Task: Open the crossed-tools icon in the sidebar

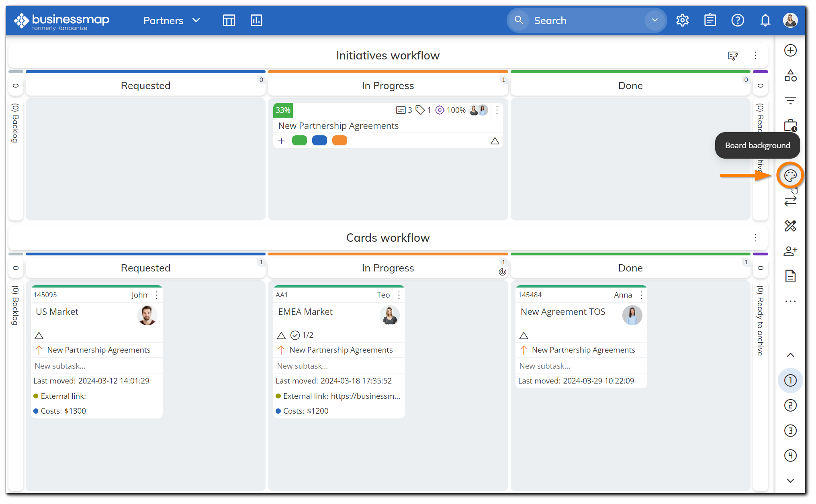Action: click(x=790, y=226)
